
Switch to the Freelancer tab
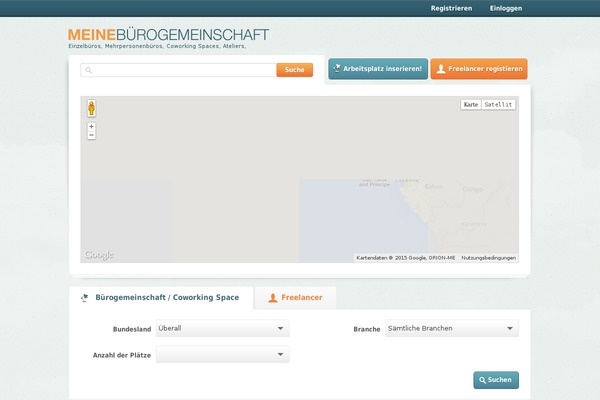point(295,298)
